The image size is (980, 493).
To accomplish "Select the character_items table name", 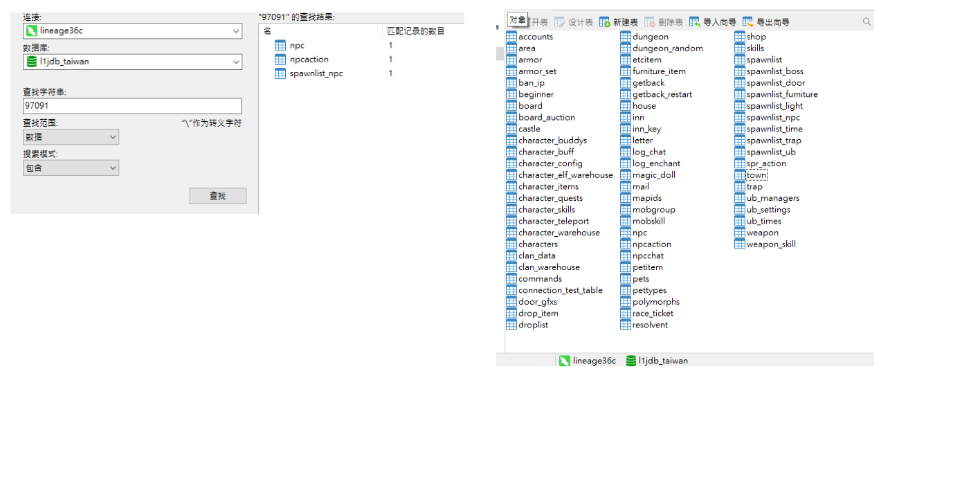I will 548,186.
